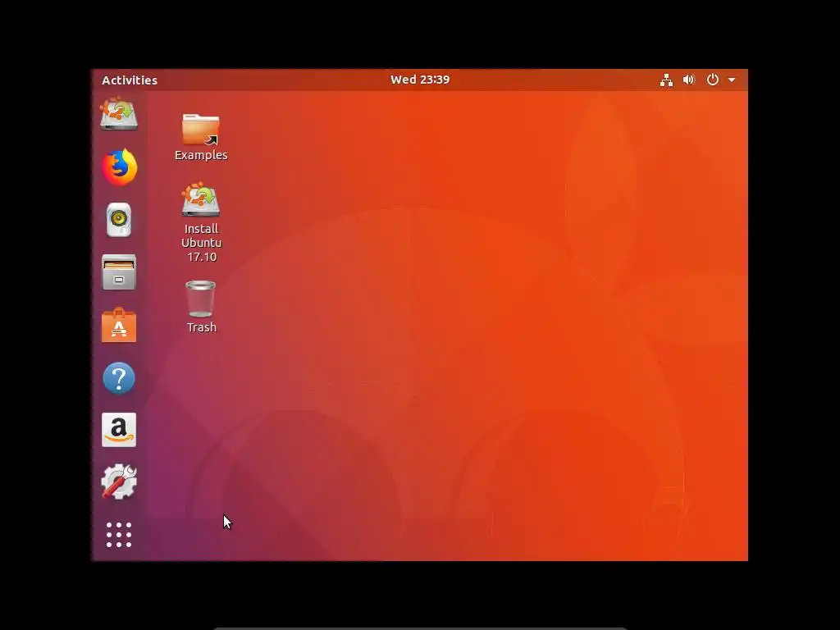Click the Install Ubuntu 17.10 label

(x=201, y=243)
